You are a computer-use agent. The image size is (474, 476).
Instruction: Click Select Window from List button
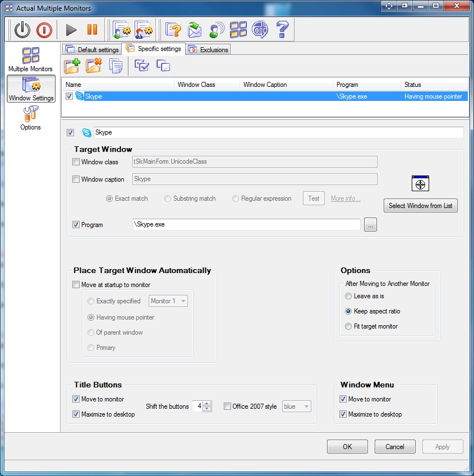tap(421, 206)
